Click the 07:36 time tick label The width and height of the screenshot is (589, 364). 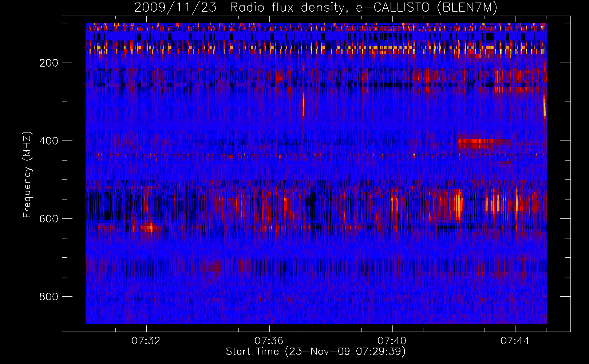[269, 341]
